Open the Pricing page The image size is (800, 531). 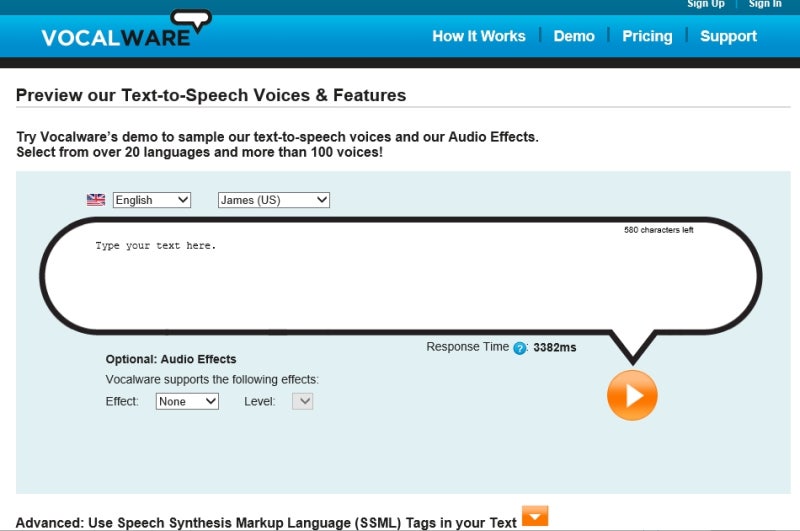tap(647, 36)
